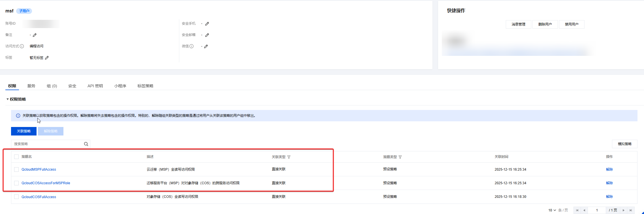
Task: Click the edit pencil next to 微信
Action: tap(206, 46)
